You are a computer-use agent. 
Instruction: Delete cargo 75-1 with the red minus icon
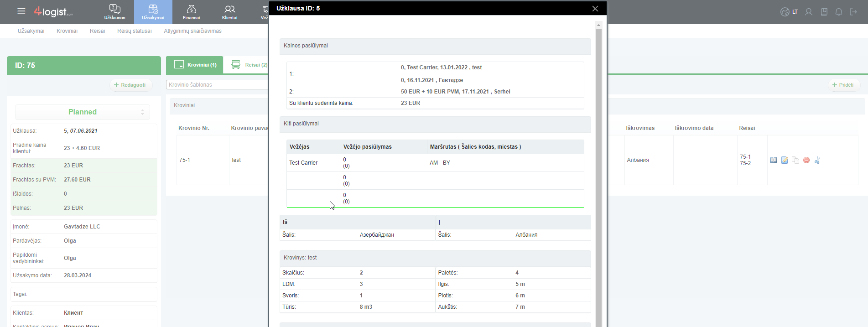tap(806, 160)
